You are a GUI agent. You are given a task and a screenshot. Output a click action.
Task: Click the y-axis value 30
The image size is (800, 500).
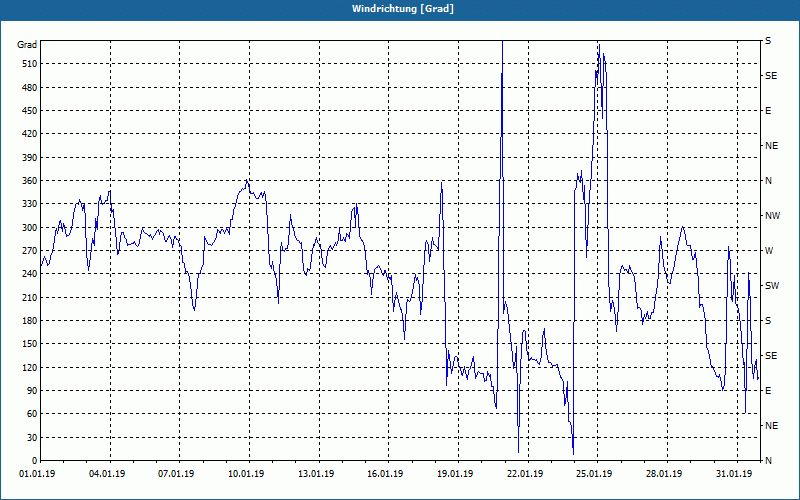coord(31,437)
